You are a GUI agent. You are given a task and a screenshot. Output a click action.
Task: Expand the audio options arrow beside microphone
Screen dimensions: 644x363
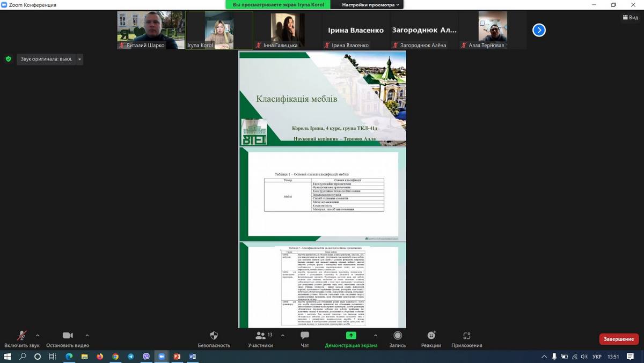(38, 336)
